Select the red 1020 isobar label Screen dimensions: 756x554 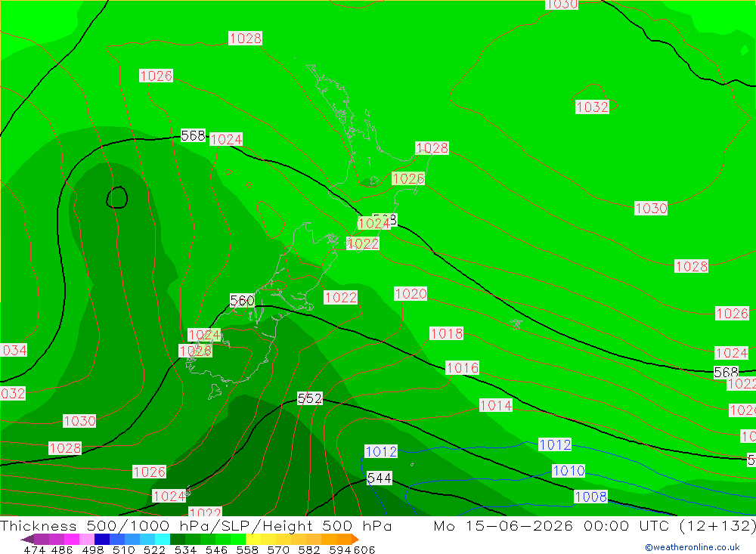click(x=411, y=294)
